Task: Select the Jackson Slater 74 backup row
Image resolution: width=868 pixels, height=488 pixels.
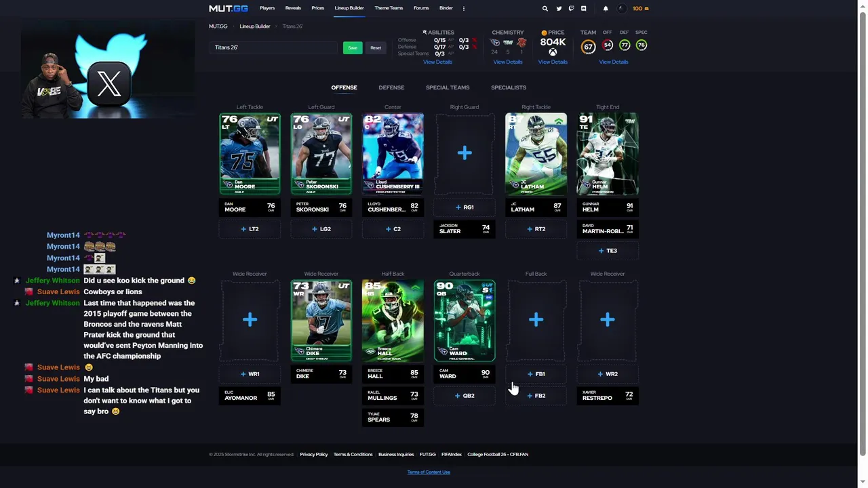Action: point(465,229)
